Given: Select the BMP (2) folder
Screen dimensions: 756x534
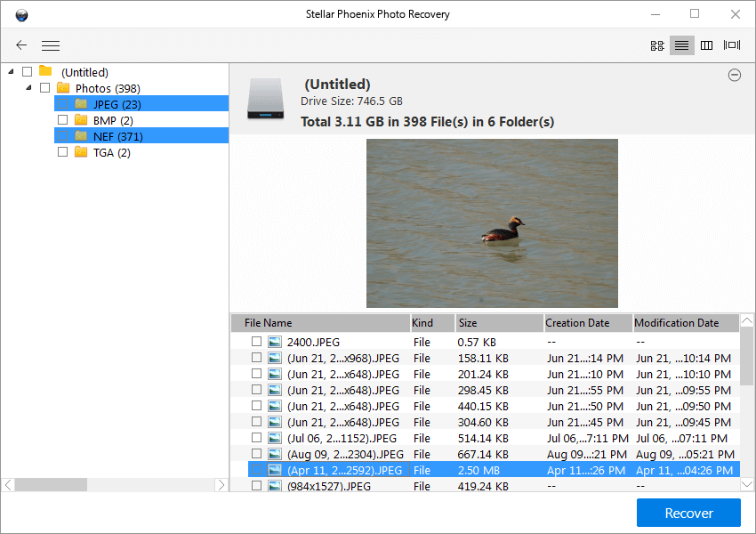Looking at the screenshot, I should click(x=113, y=121).
